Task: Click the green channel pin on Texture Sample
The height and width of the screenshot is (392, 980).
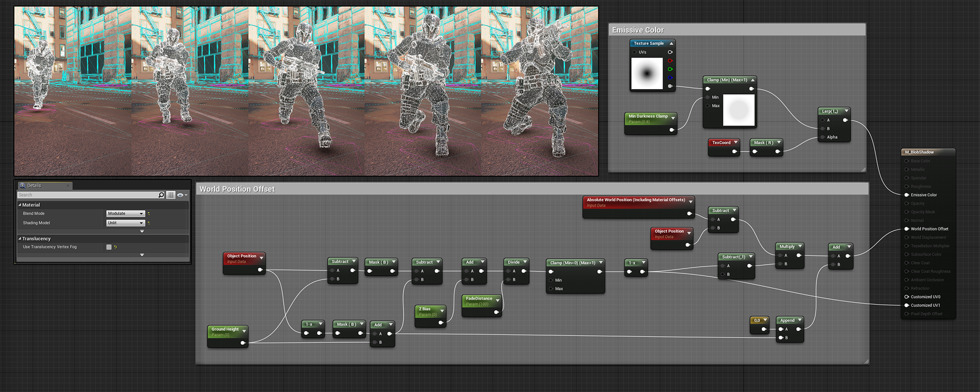Action: (670, 69)
